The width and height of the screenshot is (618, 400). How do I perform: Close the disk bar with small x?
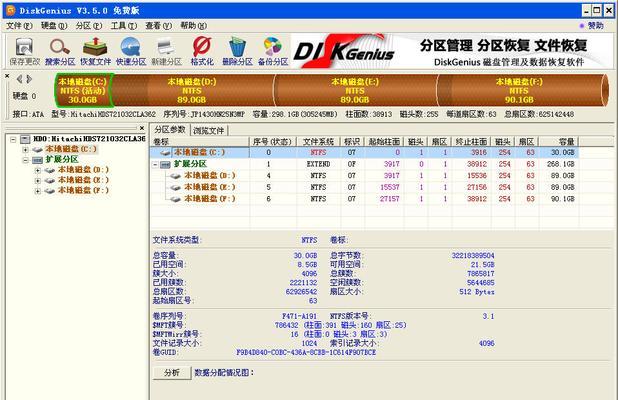[7, 76]
